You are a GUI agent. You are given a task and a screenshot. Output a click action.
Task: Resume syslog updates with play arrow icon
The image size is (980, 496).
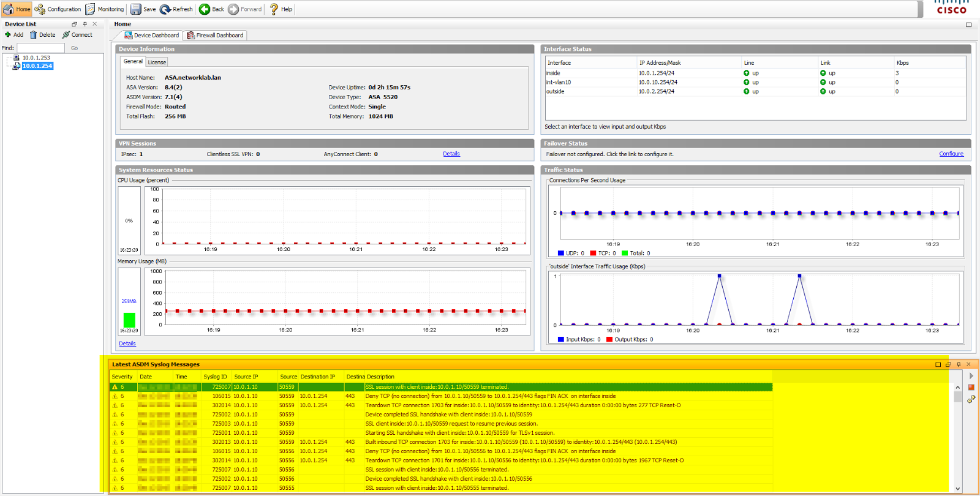tap(971, 376)
